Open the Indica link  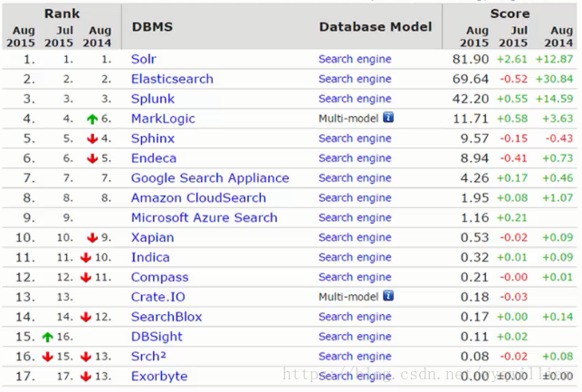pyautogui.click(x=150, y=257)
